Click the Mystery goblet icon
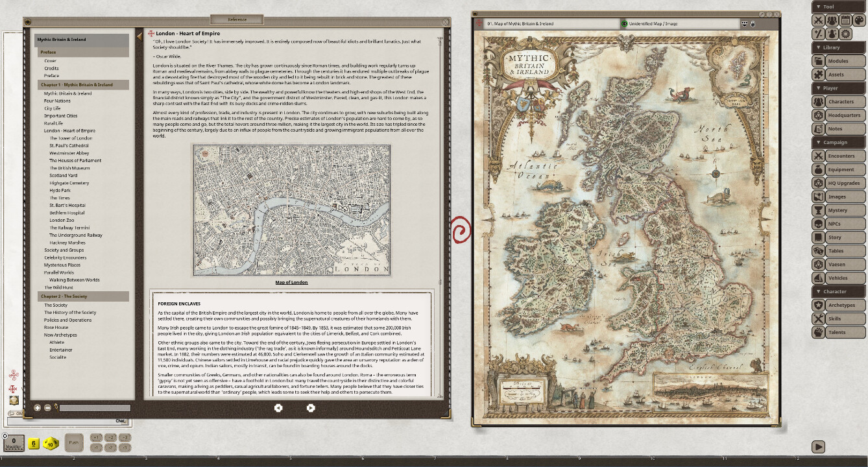This screenshot has width=868, height=467. click(818, 211)
